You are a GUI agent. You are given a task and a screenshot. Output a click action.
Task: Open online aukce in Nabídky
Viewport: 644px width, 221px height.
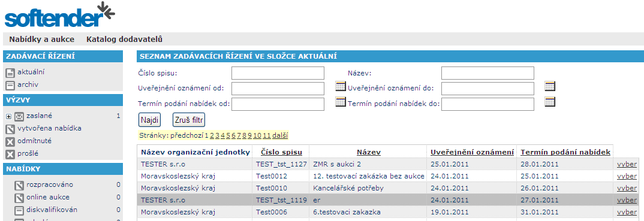pos(47,197)
